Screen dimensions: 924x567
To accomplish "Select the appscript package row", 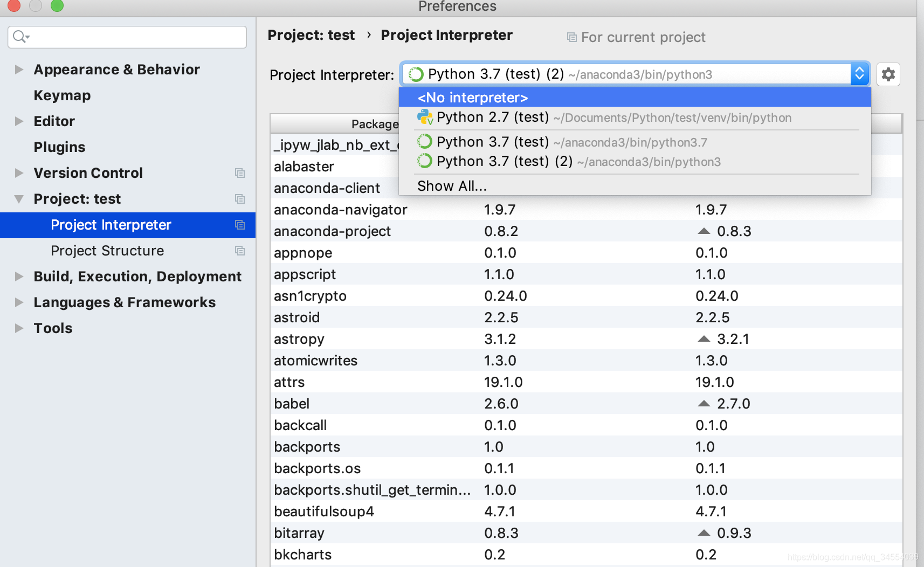I will (x=586, y=274).
